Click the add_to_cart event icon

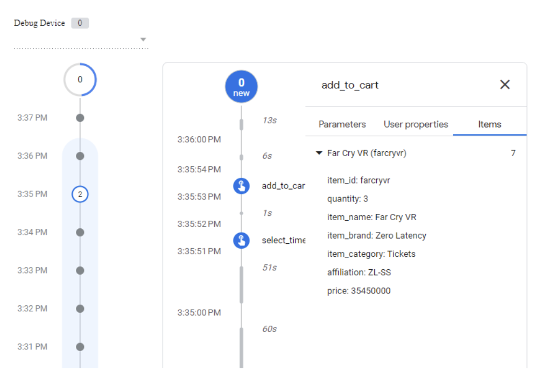click(x=241, y=186)
